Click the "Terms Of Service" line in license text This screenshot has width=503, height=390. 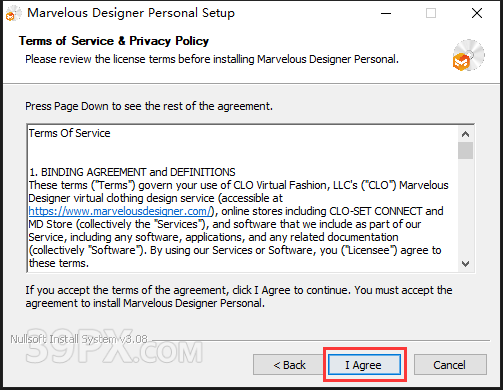tap(69, 133)
